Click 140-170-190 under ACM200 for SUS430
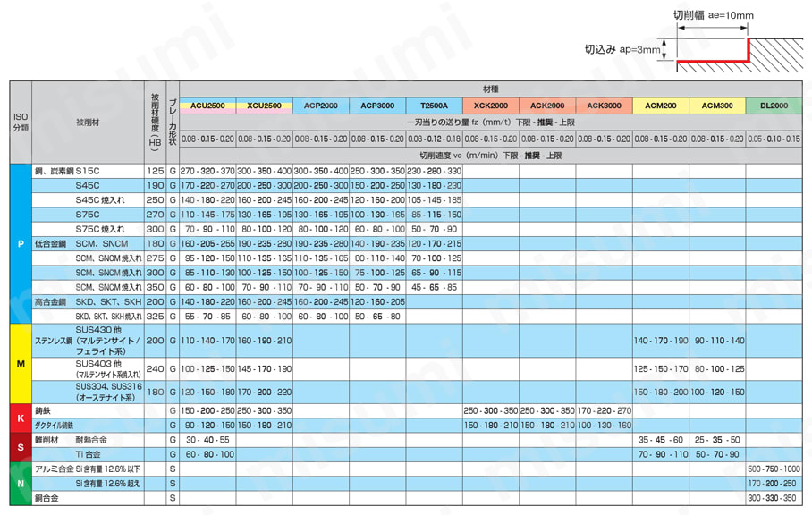Screen dimensions: 812x515 661,341
